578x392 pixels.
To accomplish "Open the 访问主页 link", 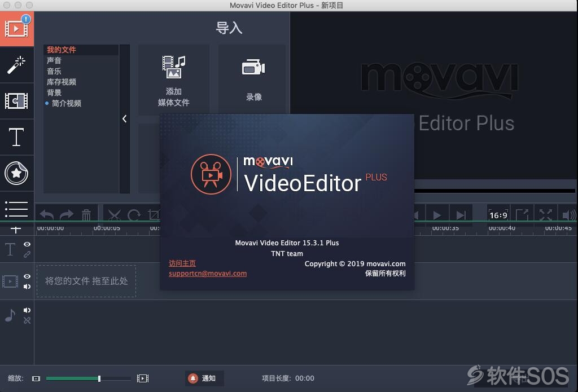I will [182, 263].
